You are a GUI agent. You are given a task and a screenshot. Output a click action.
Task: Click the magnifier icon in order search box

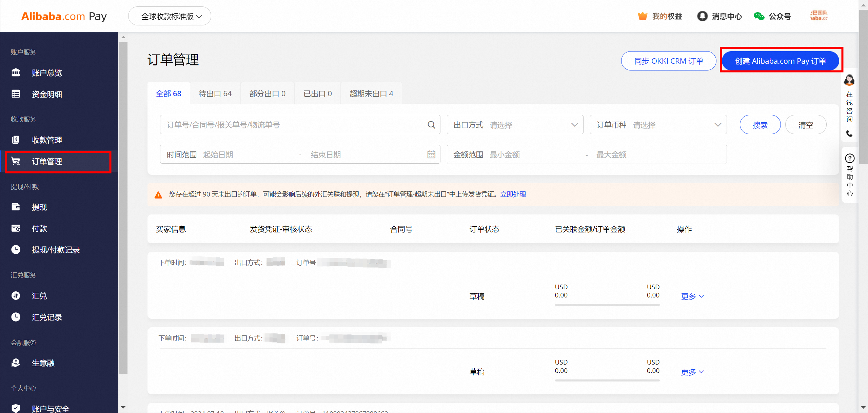pyautogui.click(x=431, y=125)
